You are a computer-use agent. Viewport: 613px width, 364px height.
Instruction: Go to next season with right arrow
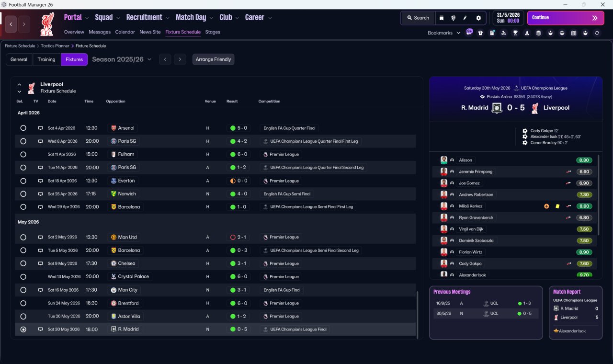pyautogui.click(x=180, y=59)
